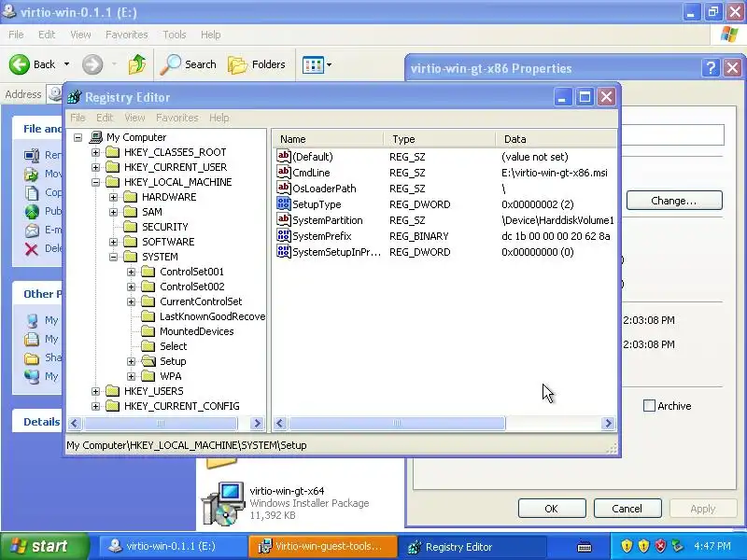
Task: Click the Forward arrow icon in Explorer toolbar
Action: click(x=92, y=64)
